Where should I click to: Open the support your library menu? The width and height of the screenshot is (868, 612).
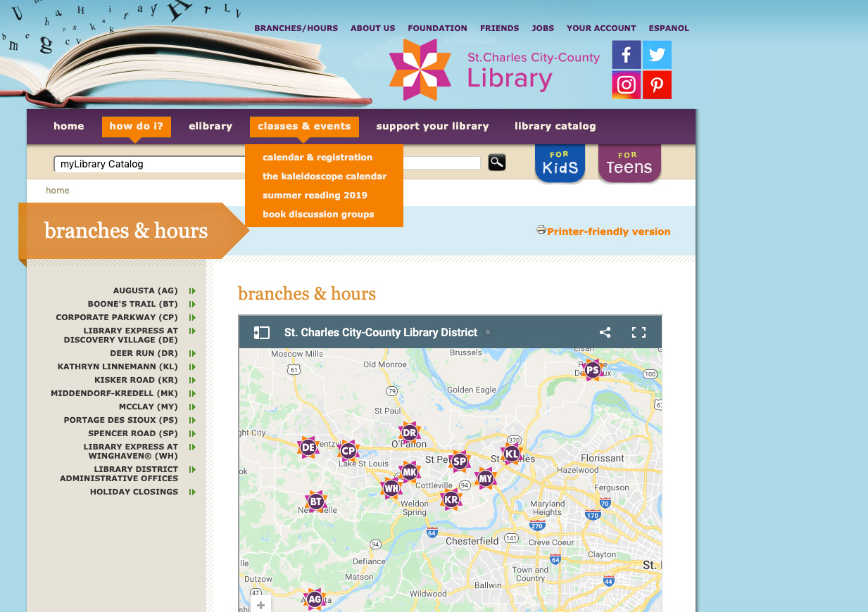point(432,126)
